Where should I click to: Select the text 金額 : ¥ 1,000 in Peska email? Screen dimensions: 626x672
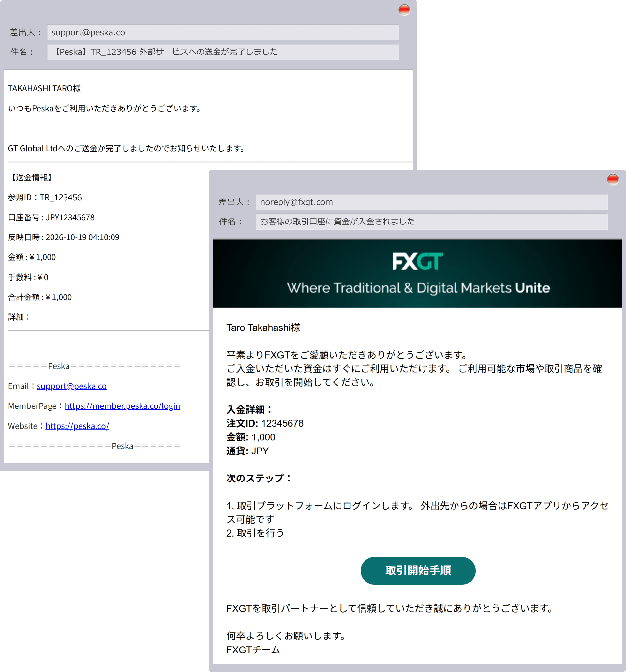(x=32, y=257)
